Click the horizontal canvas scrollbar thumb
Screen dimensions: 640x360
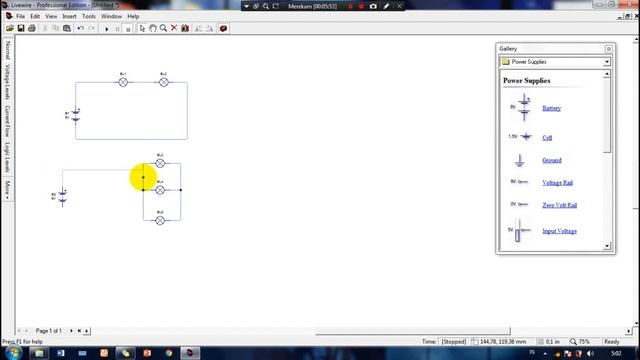coord(413,331)
